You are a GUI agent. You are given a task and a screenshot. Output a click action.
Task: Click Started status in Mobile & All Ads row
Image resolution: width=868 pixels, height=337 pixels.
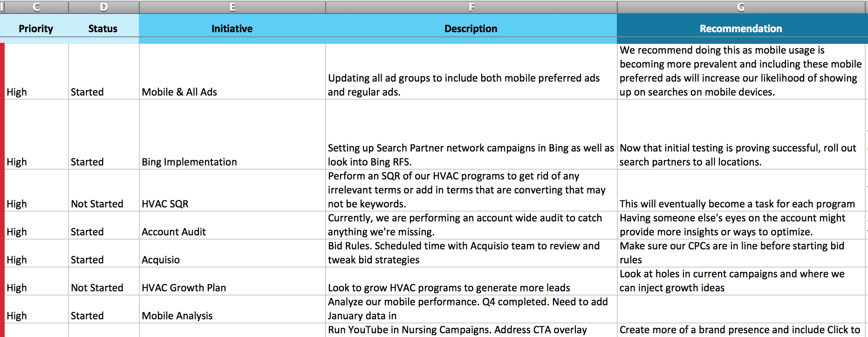[x=104, y=71]
